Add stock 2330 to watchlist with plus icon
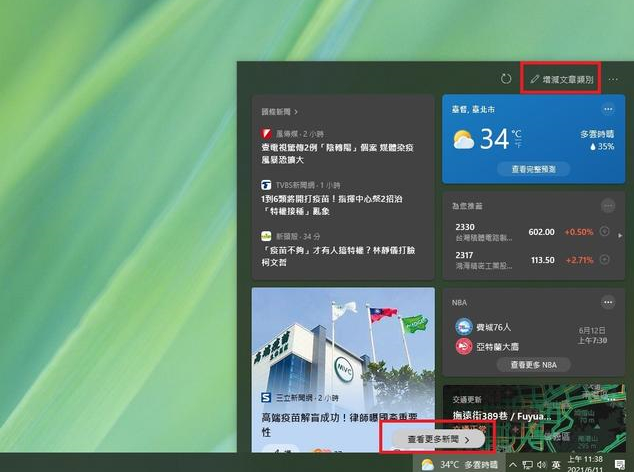Viewport: 634px width, 472px height. 604,231
